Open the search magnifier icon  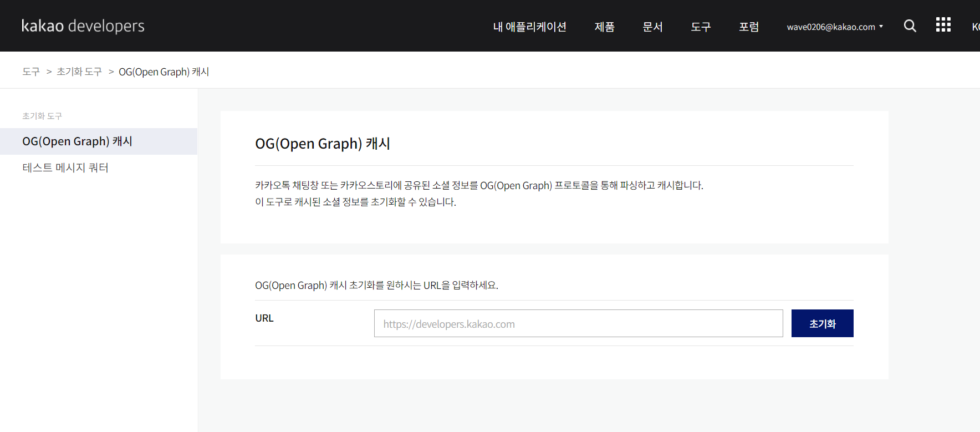[x=910, y=26]
